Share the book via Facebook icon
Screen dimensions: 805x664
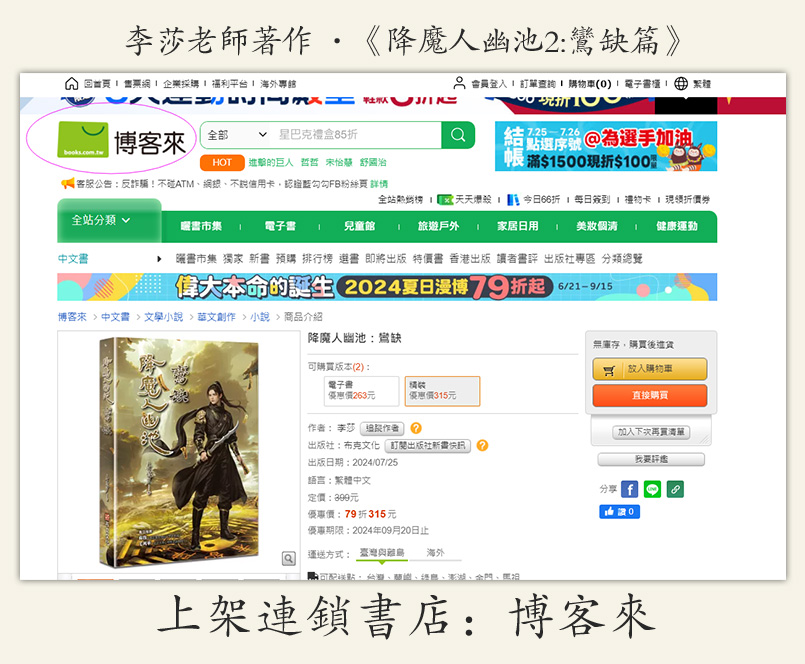pos(629,489)
